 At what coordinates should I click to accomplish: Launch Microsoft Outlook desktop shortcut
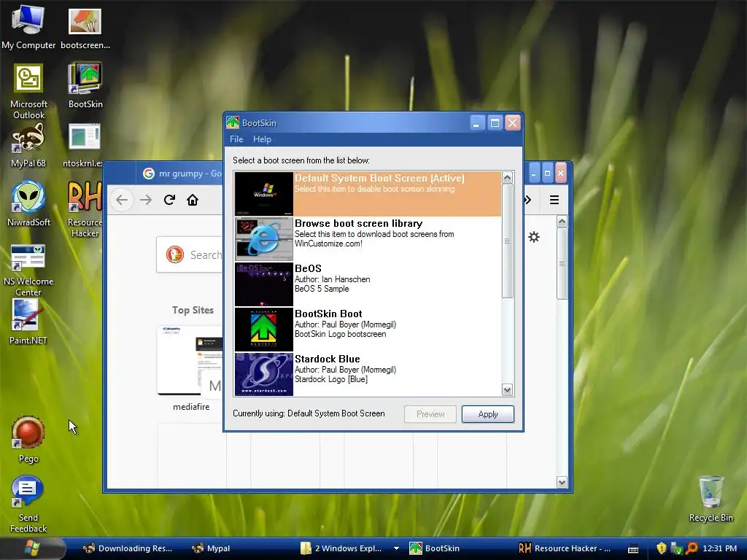(x=28, y=90)
